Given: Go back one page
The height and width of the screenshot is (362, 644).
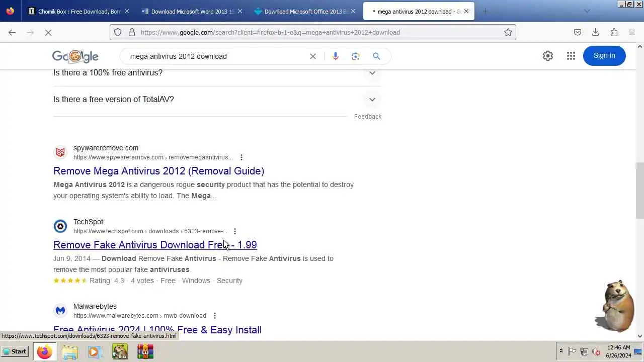Looking at the screenshot, I should click(12, 32).
